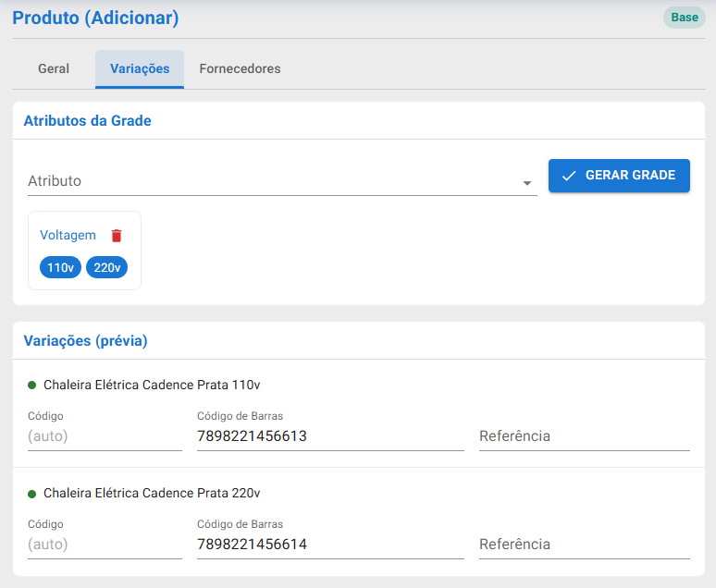Expand the Atributo dropdown arrow
The image size is (716, 588).
pyautogui.click(x=527, y=183)
